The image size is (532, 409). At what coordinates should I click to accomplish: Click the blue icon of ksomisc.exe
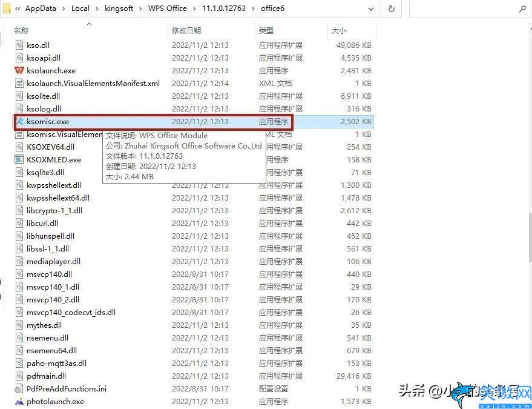coord(20,121)
